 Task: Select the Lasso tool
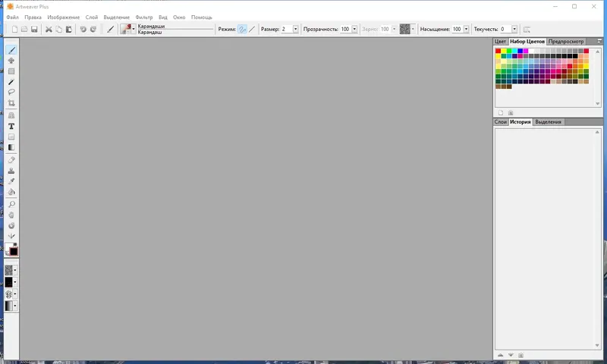click(11, 92)
